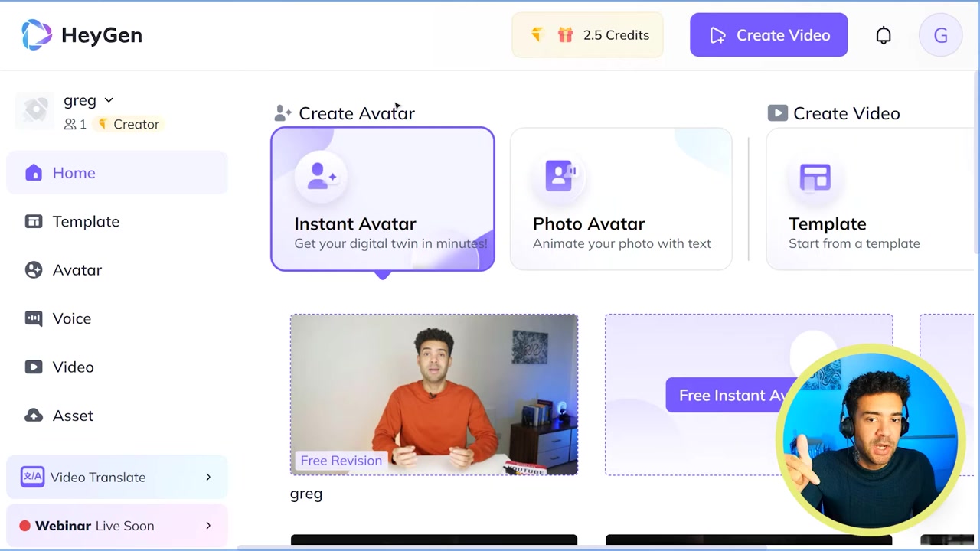Open the notifications bell

coord(884,35)
